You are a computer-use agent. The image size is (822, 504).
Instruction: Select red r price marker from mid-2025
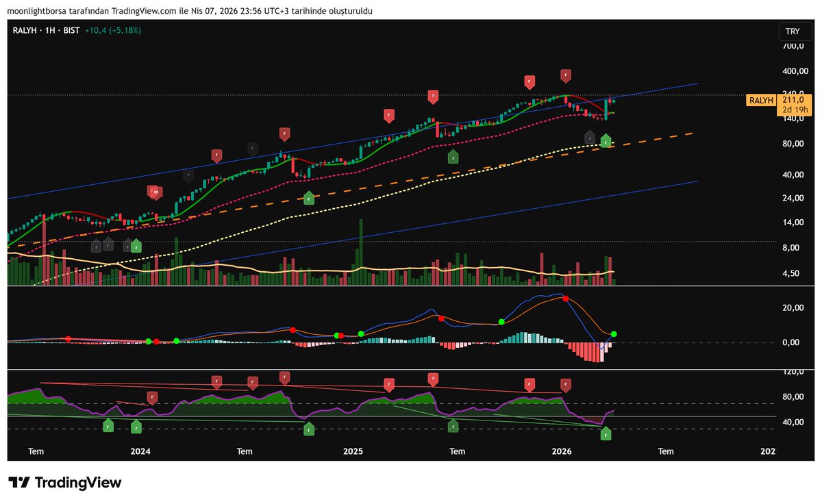pos(433,96)
